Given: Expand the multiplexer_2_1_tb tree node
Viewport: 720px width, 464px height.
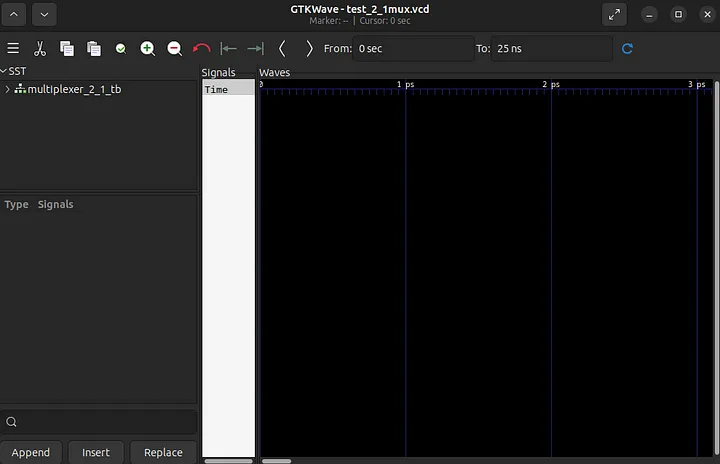Looking at the screenshot, I should [7, 89].
